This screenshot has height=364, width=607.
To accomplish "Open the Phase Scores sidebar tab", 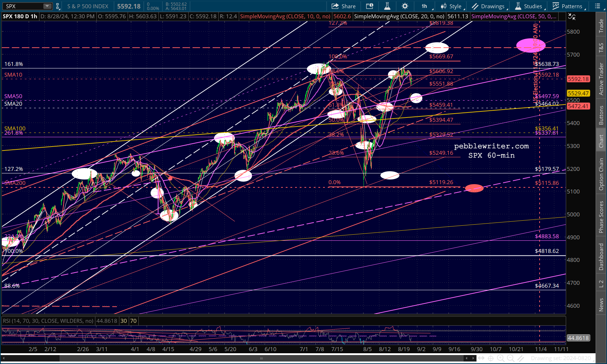I will (x=601, y=217).
